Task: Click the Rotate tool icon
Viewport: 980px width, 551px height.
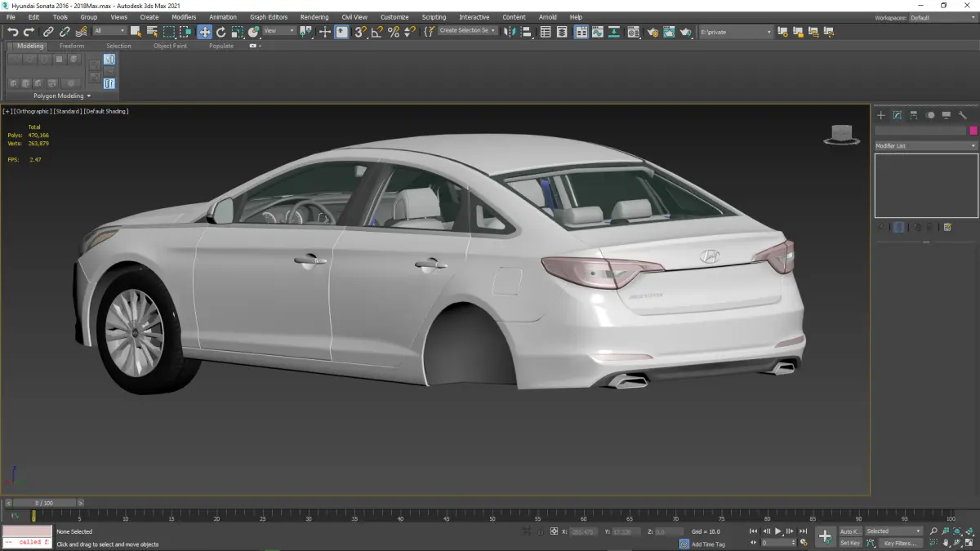Action: (220, 32)
